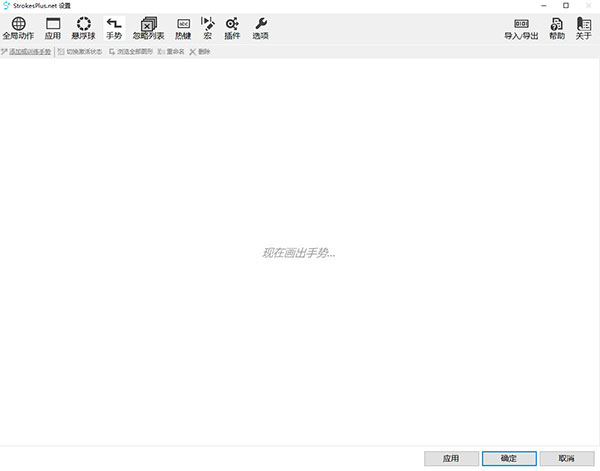Viewport: 600px width, 471px height.
Task: Confirm with the 确定 (OK) button
Action: click(508, 458)
